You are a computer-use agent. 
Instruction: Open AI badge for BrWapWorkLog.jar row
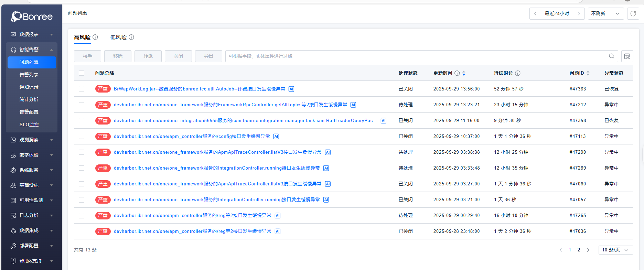coord(291,89)
